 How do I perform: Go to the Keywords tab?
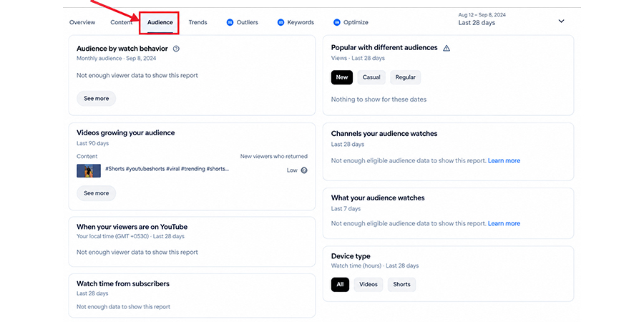(296, 22)
